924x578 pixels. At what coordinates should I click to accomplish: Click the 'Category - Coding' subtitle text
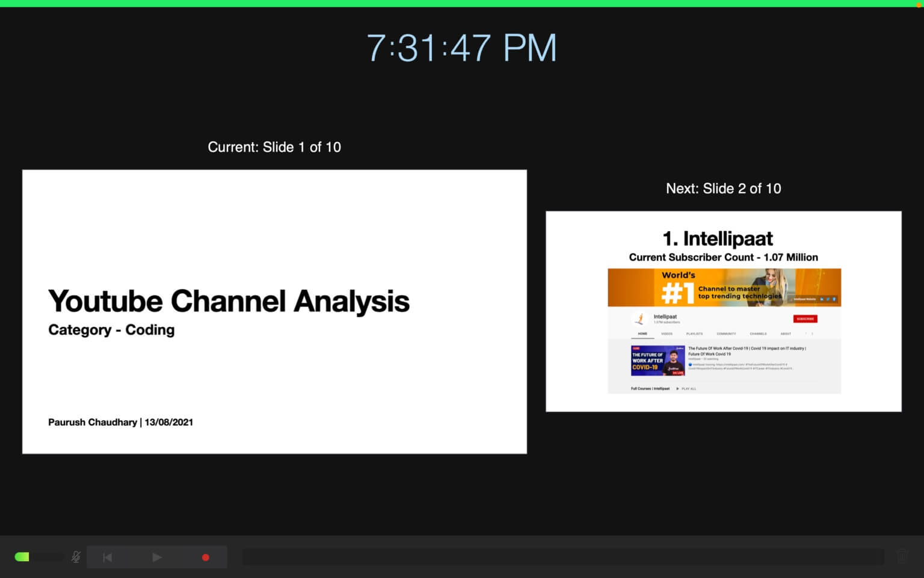click(x=111, y=330)
